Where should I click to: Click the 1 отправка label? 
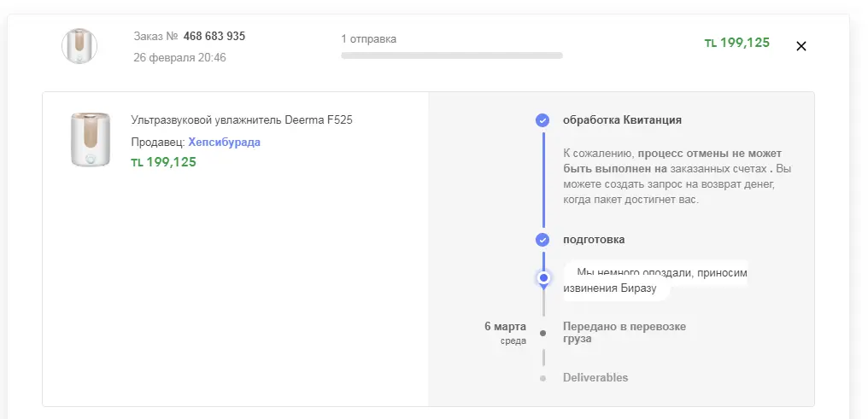point(369,39)
